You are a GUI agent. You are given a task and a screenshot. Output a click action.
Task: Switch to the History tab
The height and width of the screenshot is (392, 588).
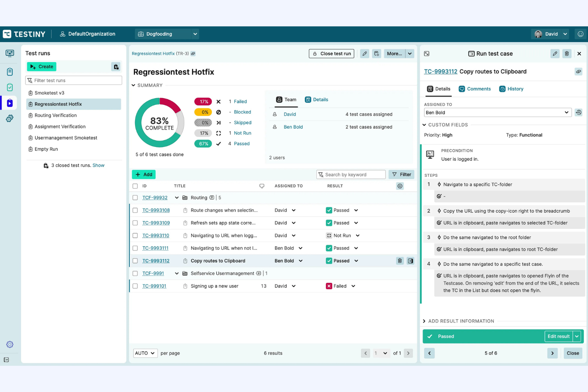tap(511, 89)
